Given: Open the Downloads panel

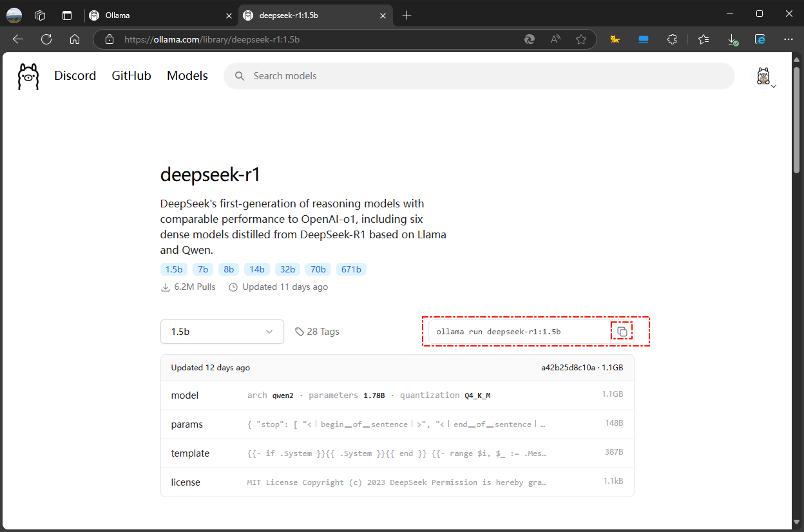Looking at the screenshot, I should click(x=732, y=39).
